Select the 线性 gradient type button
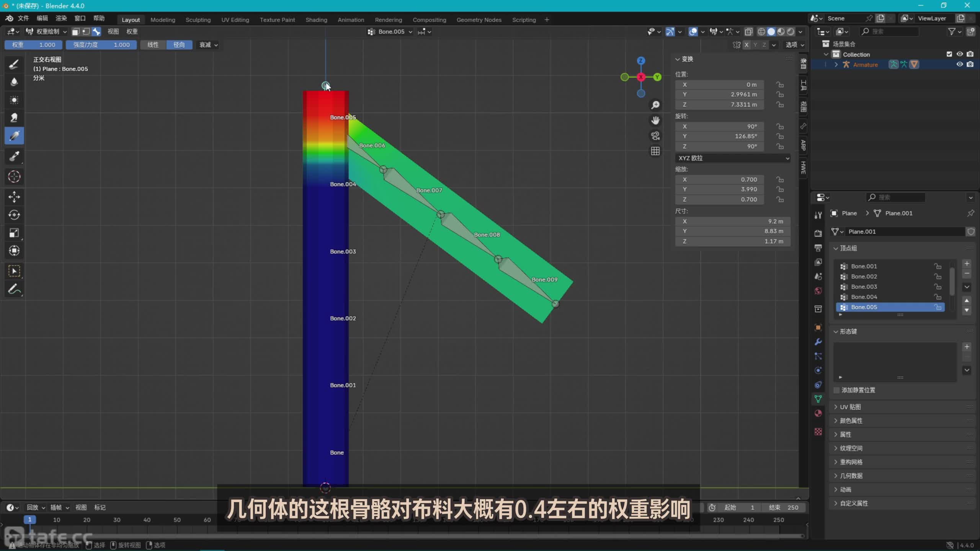The width and height of the screenshot is (980, 551). coord(153,45)
